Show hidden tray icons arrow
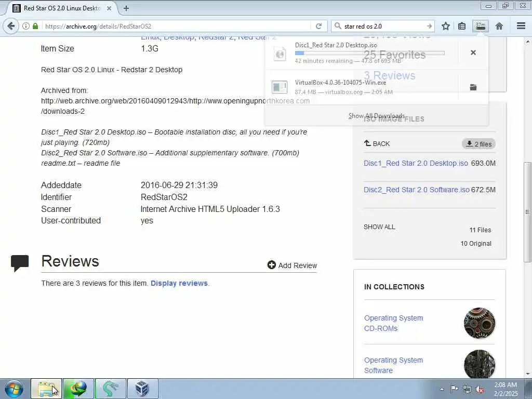The image size is (532, 399). [x=442, y=389]
